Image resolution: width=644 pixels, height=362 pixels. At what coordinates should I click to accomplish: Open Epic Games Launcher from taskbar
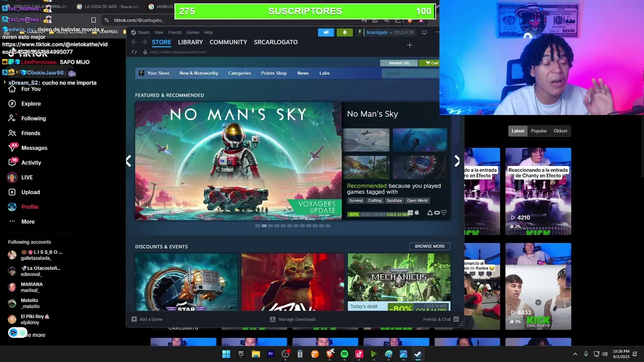pyautogui.click(x=241, y=354)
